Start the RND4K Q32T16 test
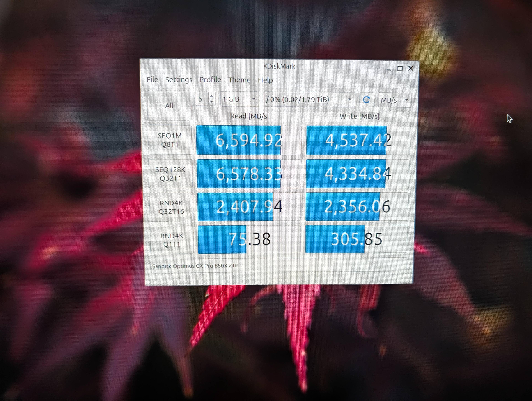This screenshot has height=401, width=532. click(171, 207)
